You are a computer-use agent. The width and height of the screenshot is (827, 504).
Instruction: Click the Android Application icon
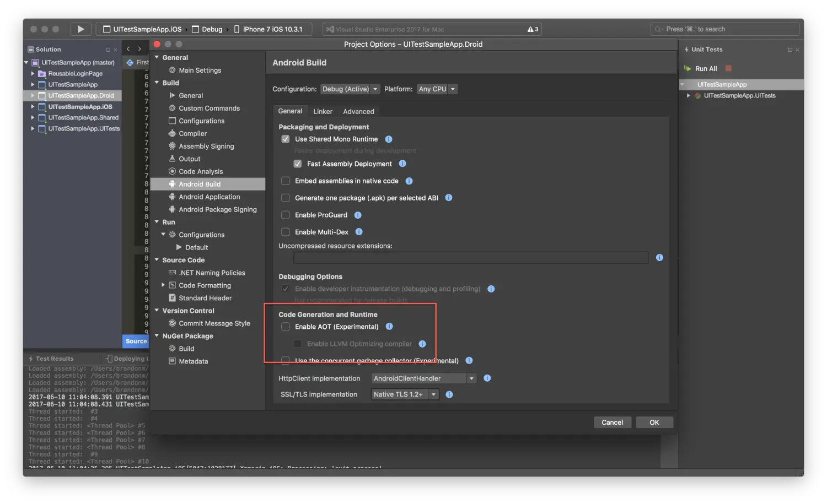(x=172, y=197)
